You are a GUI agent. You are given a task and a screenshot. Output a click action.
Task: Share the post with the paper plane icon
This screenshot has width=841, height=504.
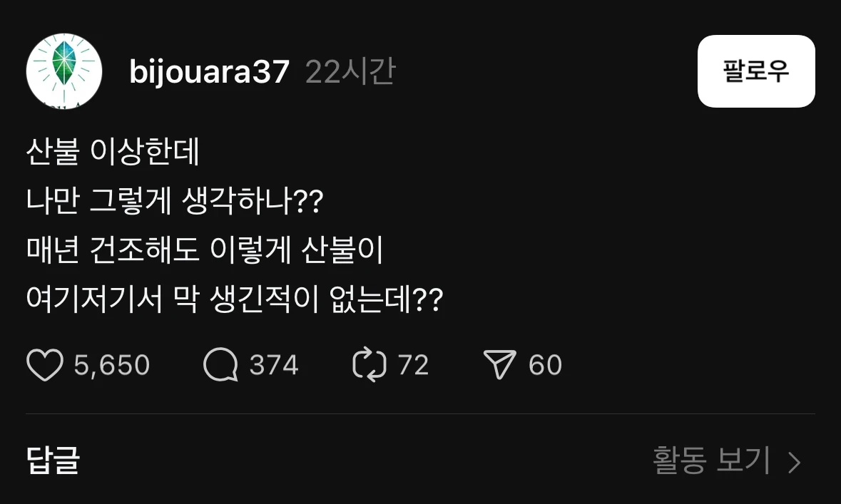tap(499, 364)
